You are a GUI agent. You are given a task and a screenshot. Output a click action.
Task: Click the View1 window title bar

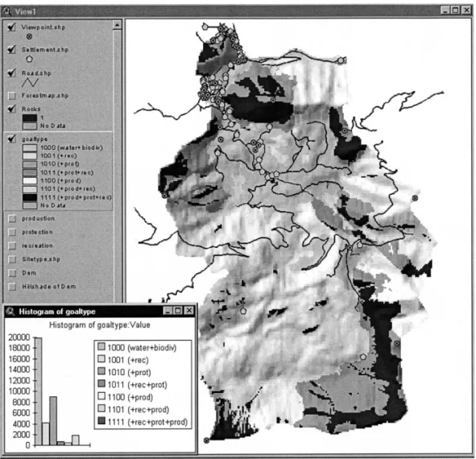[x=237, y=11]
